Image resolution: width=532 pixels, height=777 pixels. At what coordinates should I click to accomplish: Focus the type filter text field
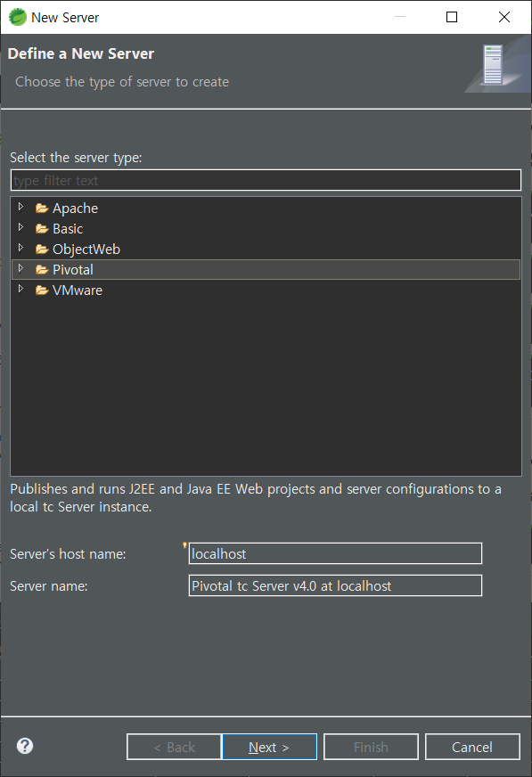pos(266,180)
